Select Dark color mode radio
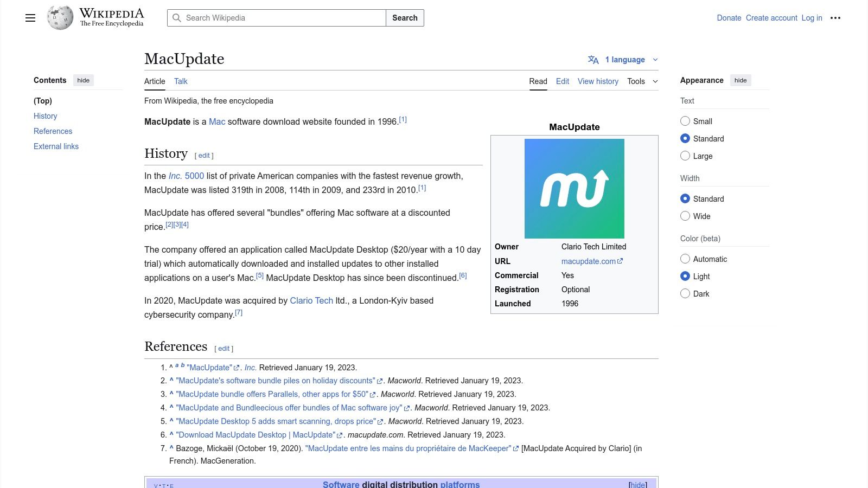868x488 pixels. (685, 293)
